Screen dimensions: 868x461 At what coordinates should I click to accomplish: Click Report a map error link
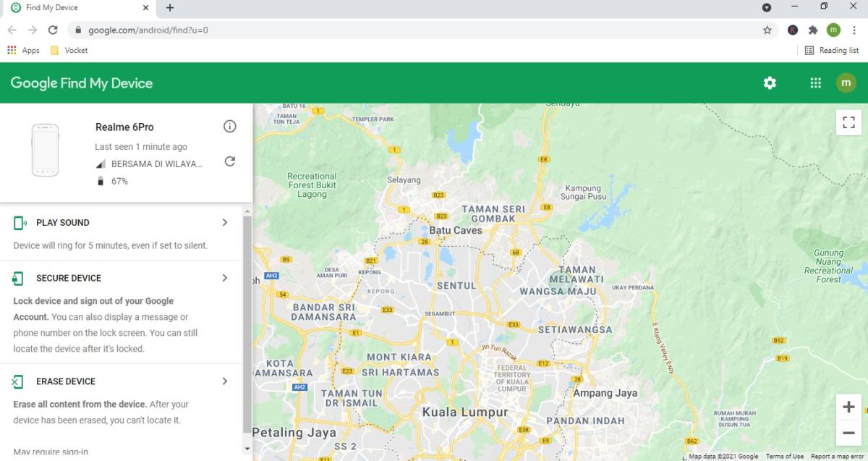pos(838,457)
